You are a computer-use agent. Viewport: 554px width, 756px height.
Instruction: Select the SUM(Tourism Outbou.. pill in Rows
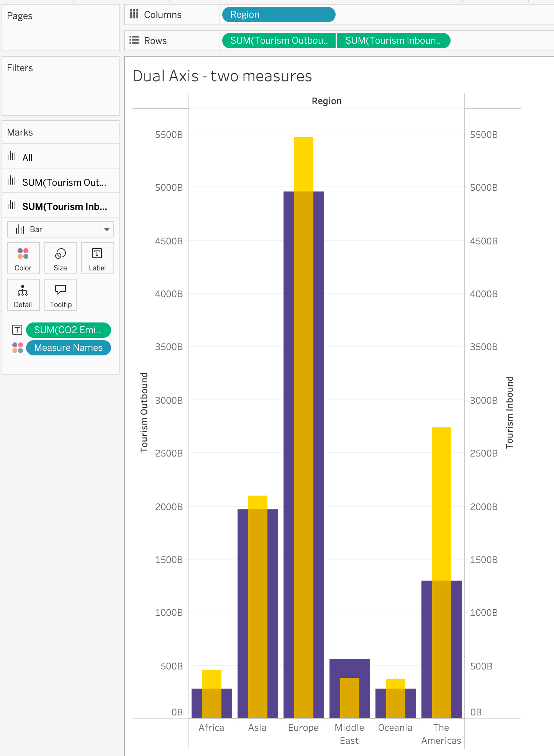click(x=279, y=41)
